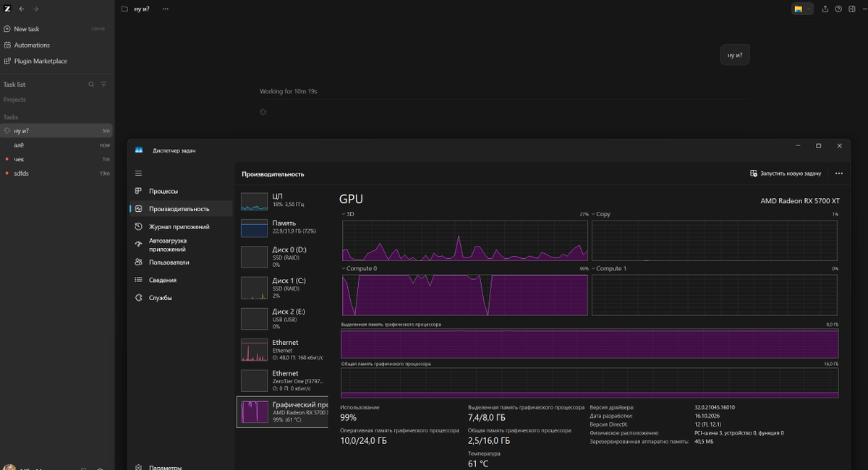This screenshot has height=470, width=868.
Task: Open the help question-mark icon
Action: (x=838, y=9)
